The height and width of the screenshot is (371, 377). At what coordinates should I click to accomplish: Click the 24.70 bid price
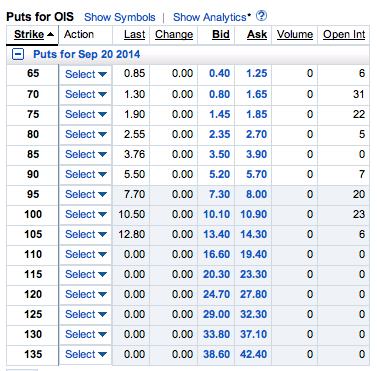[217, 294]
